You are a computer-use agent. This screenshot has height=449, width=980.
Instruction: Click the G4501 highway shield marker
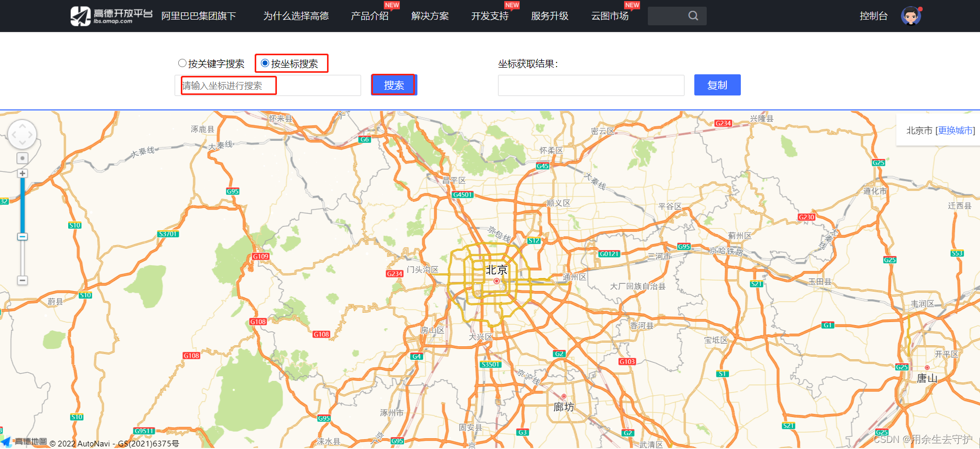point(462,195)
